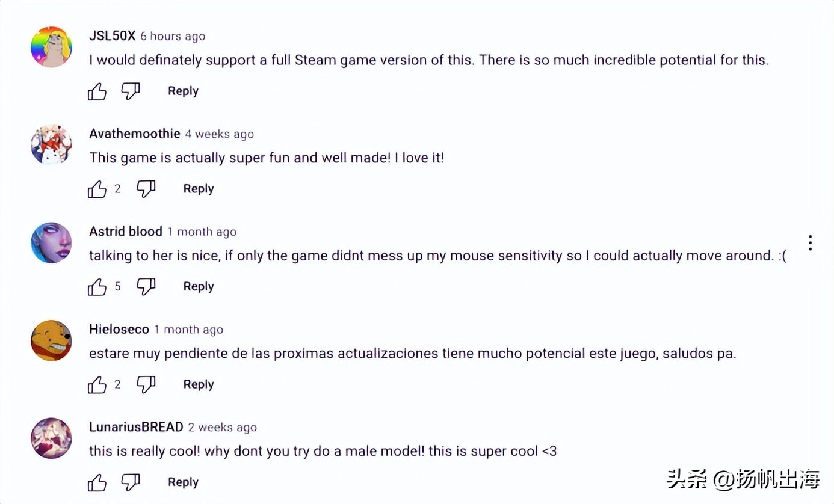Dislike the comment by JSL50X
834x504 pixels.
click(131, 91)
